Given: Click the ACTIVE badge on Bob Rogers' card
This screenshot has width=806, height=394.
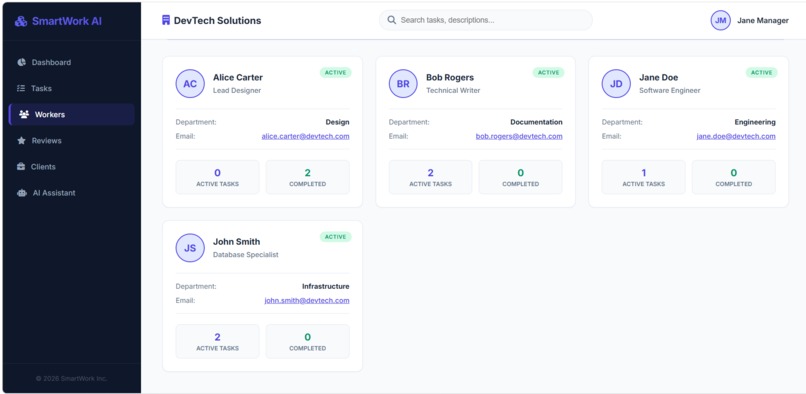Looking at the screenshot, I should (548, 73).
